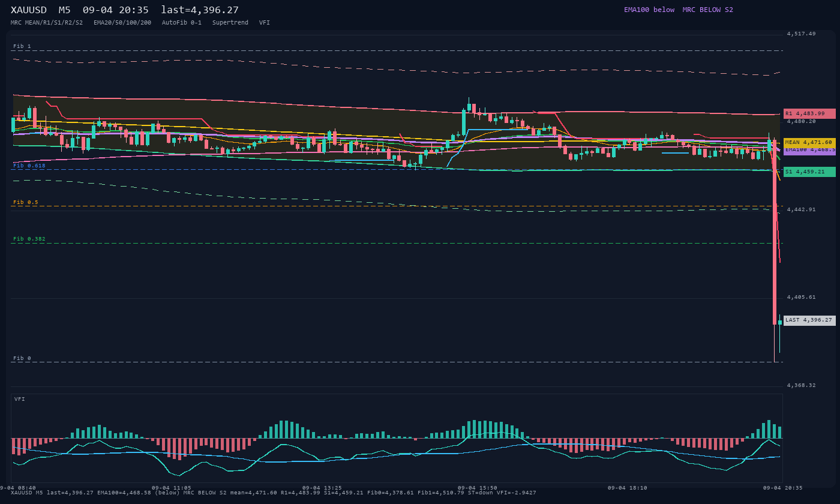
Task: Click the 4,442.91 price axis value
Action: tap(802, 209)
